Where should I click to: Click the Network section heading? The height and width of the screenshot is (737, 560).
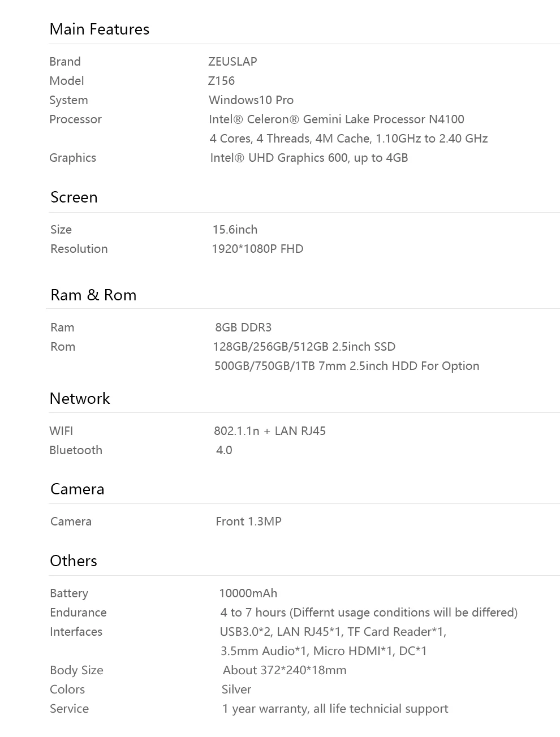tap(80, 399)
